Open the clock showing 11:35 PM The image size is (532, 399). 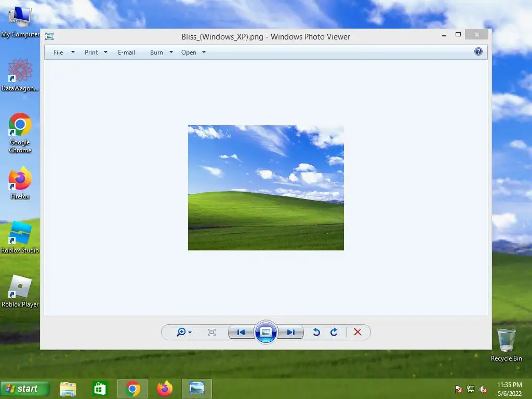(509, 389)
